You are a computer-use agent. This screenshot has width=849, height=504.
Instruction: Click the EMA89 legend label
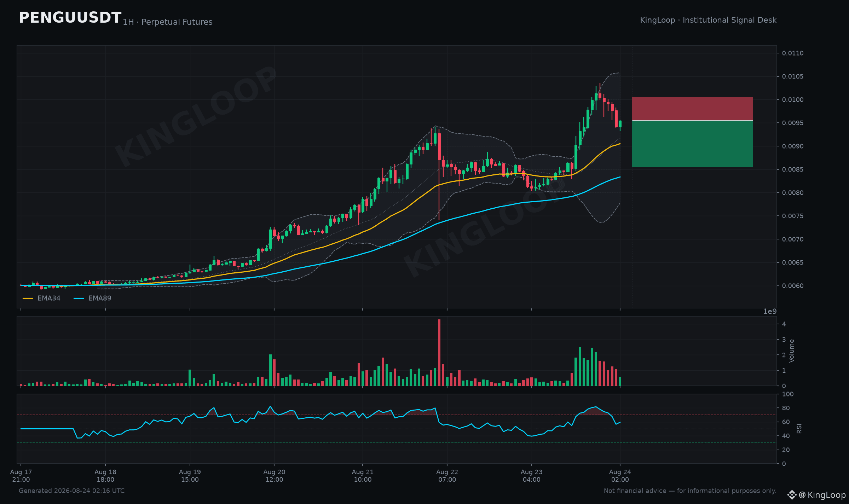[x=100, y=298]
